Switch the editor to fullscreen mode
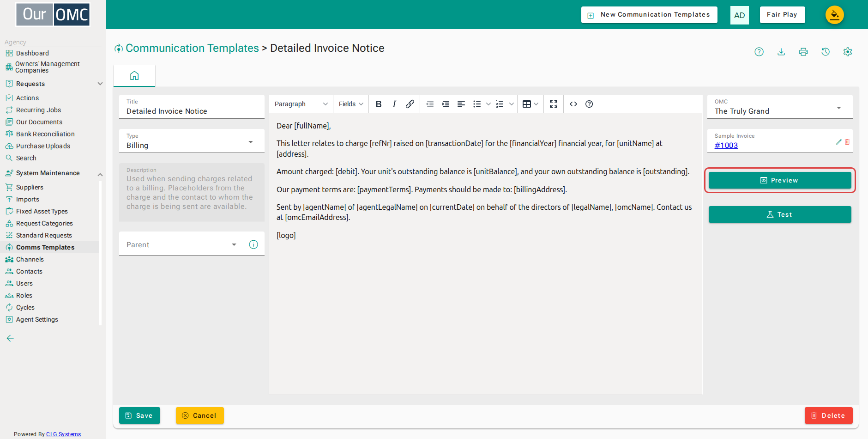Image resolution: width=868 pixels, height=439 pixels. click(554, 104)
